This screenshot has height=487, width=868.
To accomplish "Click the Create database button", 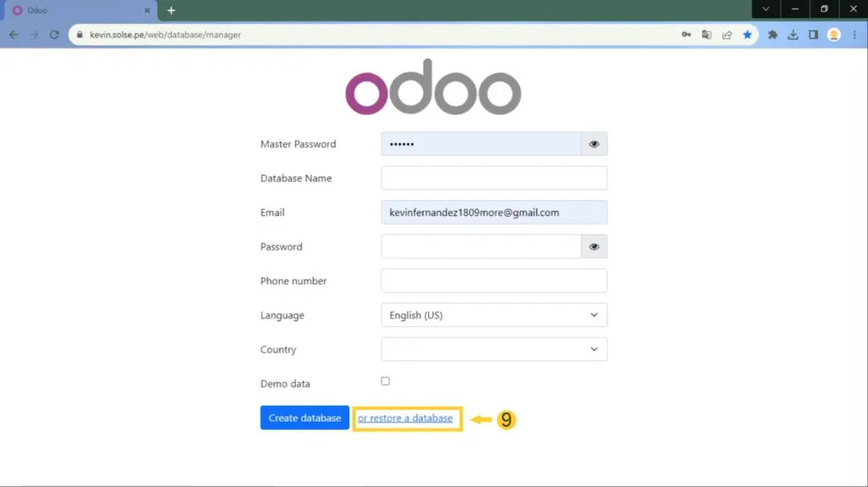I will 304,418.
